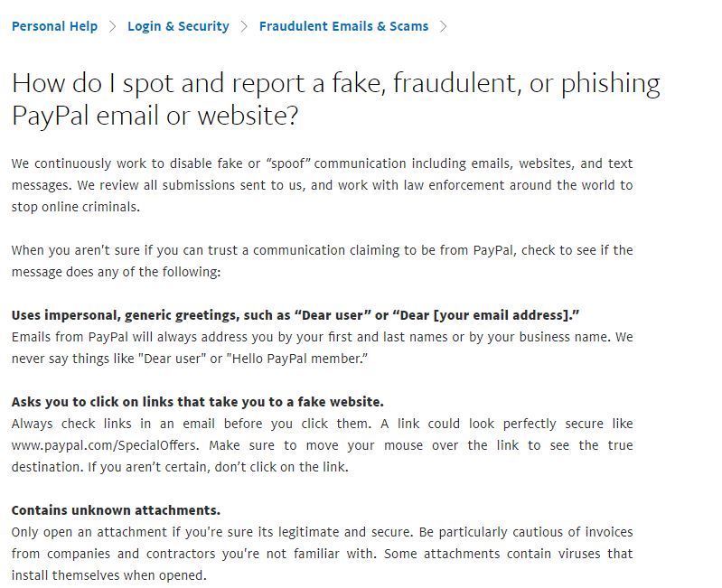
Task: Click paragraph beginning 'Only open an attachment'
Action: 322,554
